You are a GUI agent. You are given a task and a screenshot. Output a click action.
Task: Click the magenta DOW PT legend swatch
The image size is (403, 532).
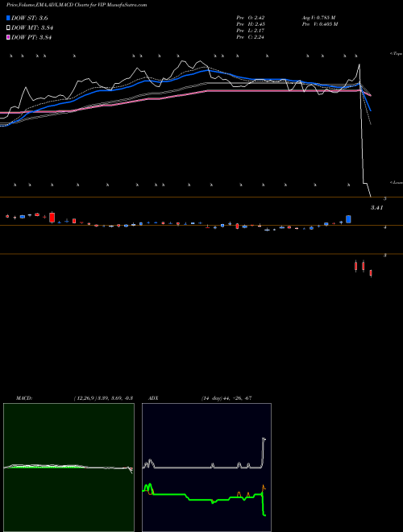[8, 37]
